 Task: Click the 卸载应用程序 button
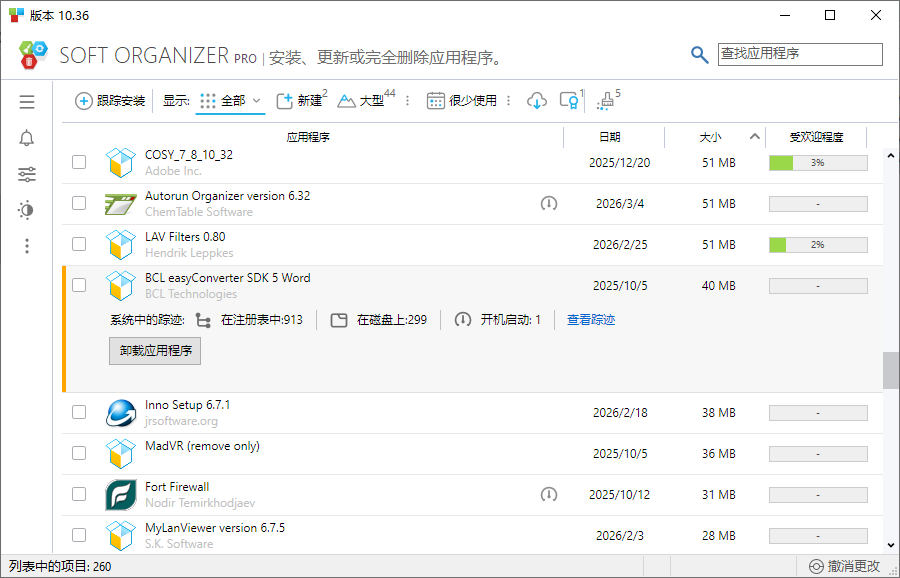(155, 351)
